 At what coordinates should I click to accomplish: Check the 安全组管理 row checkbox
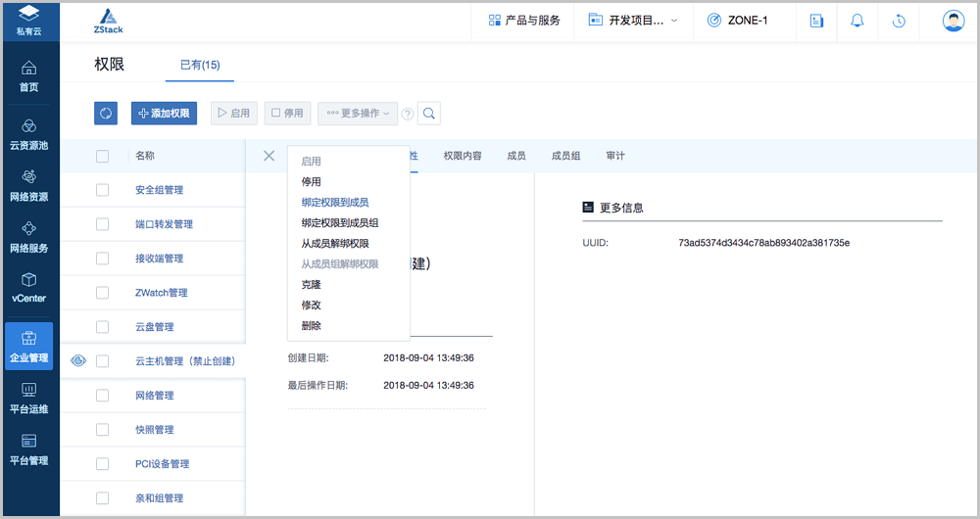(x=103, y=190)
